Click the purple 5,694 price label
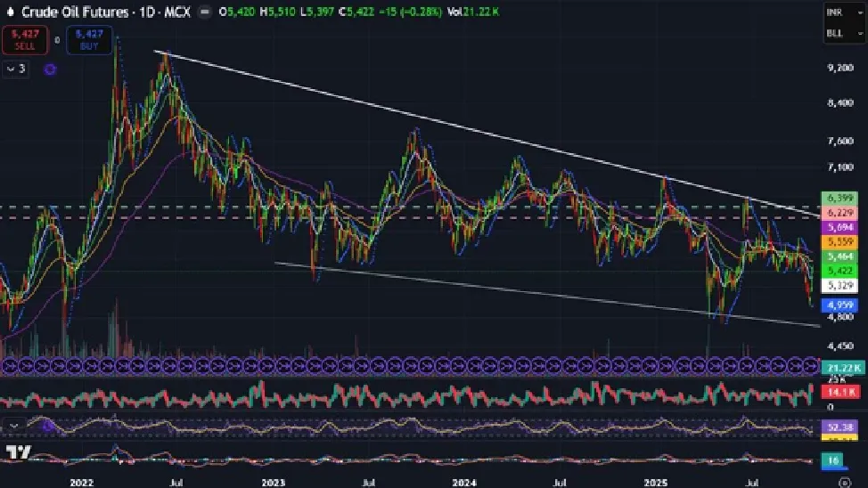 tap(839, 227)
